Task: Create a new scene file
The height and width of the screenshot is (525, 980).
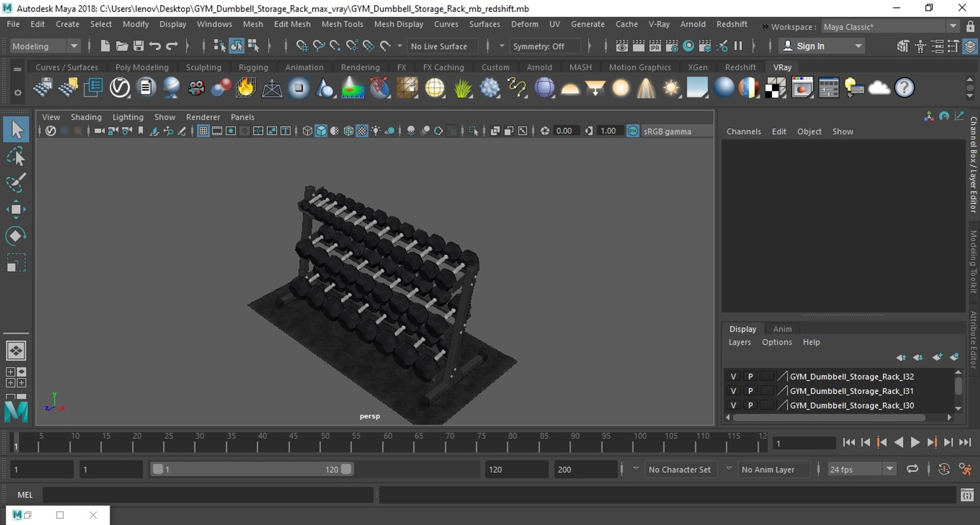Action: coord(105,46)
